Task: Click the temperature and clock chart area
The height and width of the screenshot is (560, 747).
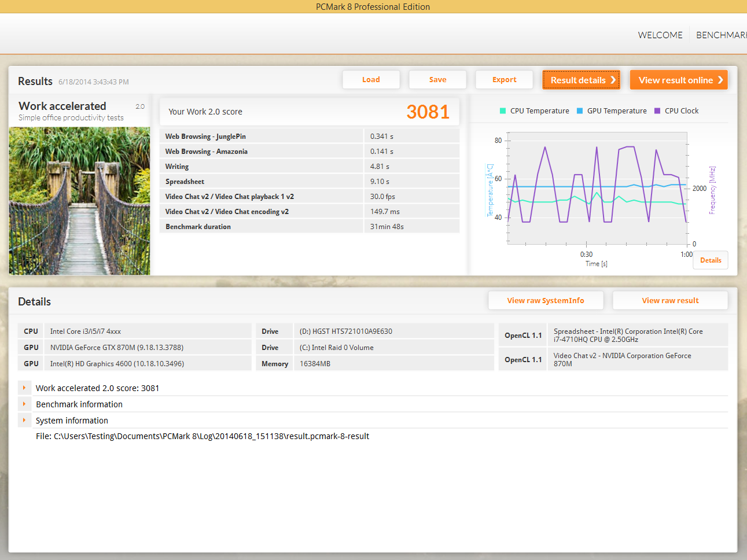Action: tap(597, 188)
